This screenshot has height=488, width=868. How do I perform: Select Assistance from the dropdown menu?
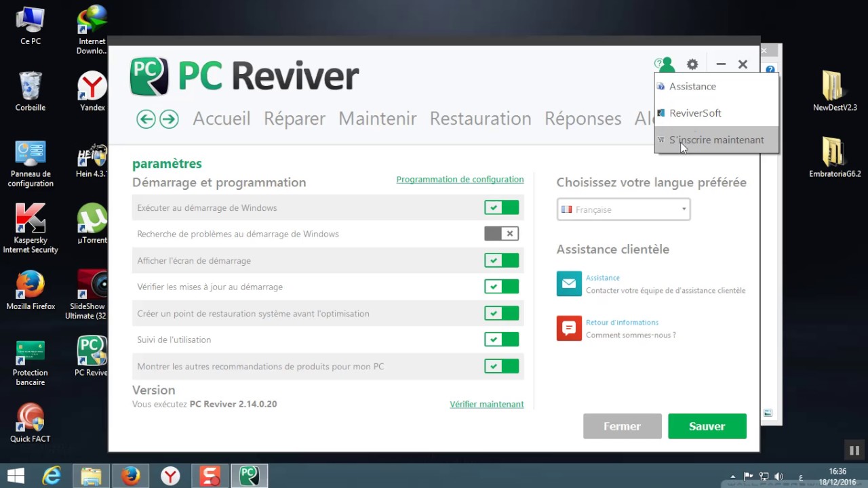coord(716,86)
